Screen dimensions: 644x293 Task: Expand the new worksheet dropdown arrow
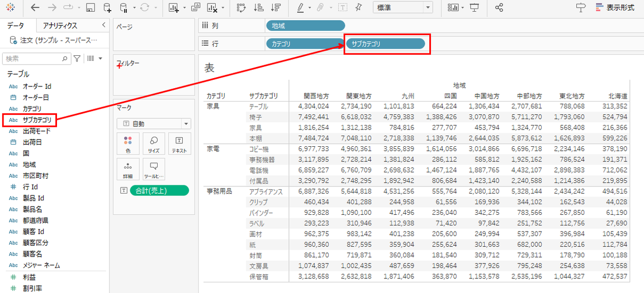[184, 8]
